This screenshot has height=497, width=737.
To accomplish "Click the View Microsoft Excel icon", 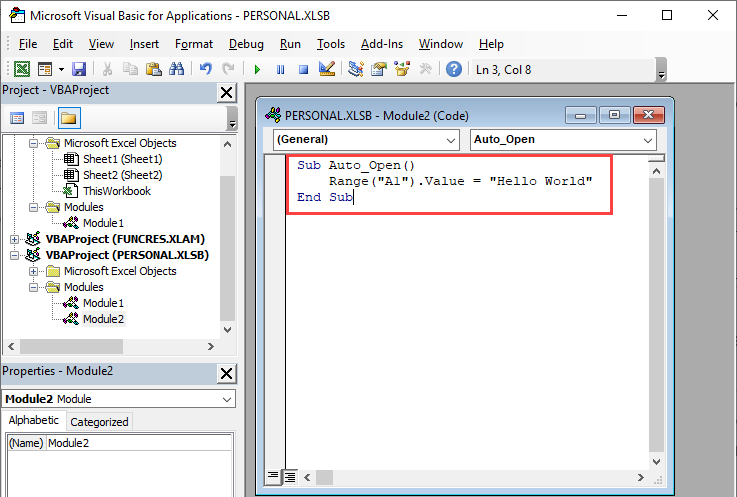I will point(21,69).
